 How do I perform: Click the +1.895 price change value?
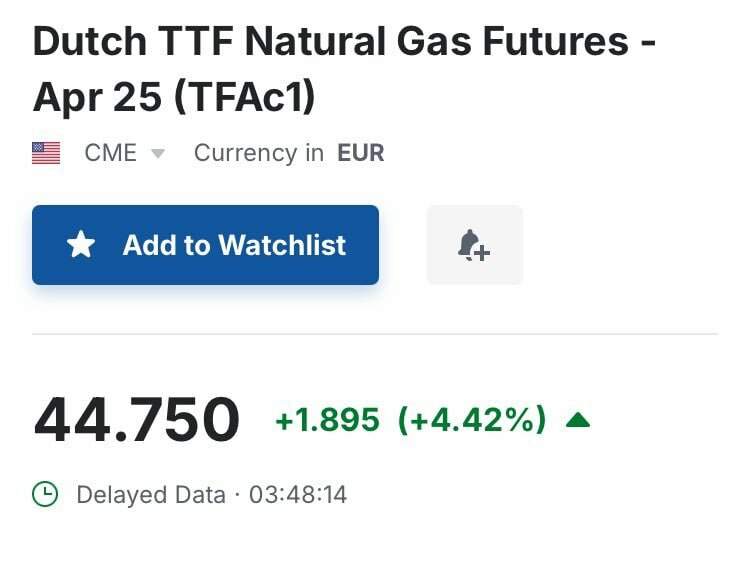coord(327,420)
